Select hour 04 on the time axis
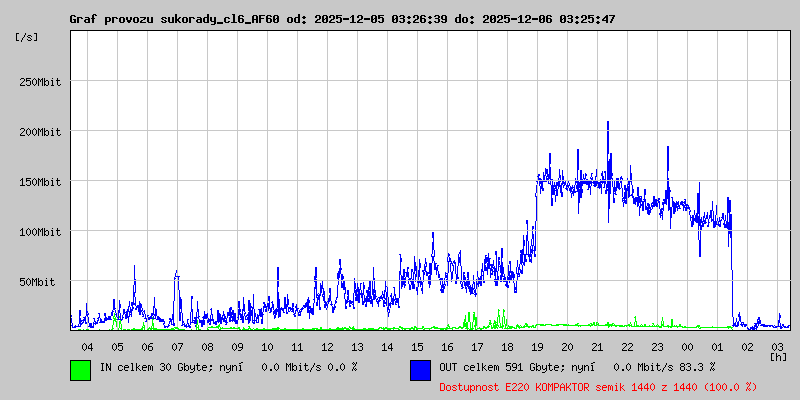The image size is (800, 400). [x=87, y=346]
